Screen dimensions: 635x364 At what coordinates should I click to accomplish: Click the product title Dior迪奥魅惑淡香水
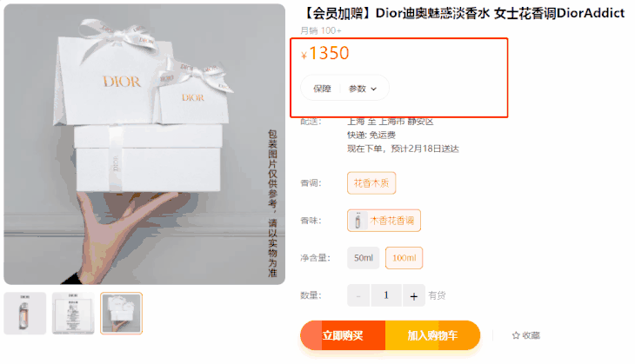[x=433, y=13]
